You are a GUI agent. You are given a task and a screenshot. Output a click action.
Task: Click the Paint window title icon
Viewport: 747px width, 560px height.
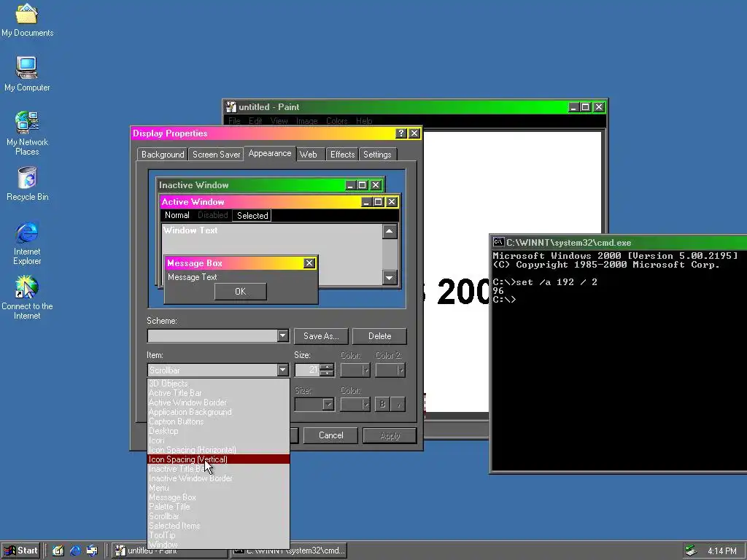(x=231, y=107)
